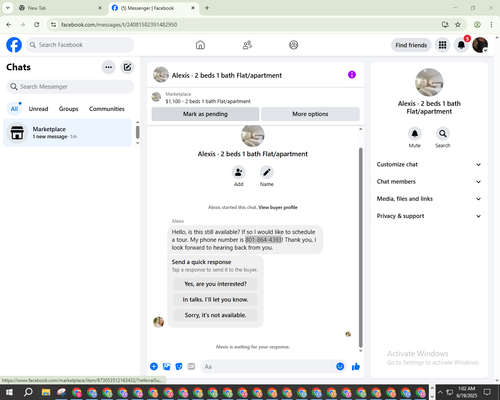Click the highlighted phone number in message
This screenshot has height=400, width=500.
[x=264, y=240]
